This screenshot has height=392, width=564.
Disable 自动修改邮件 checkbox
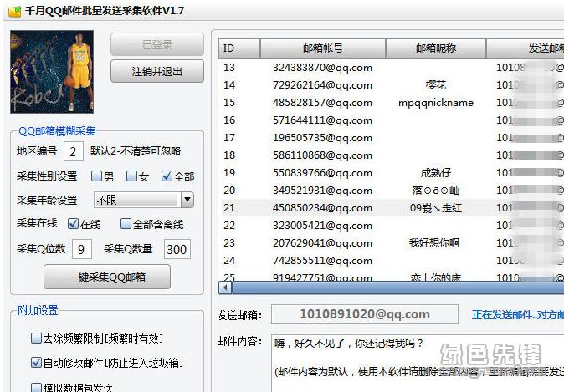coord(36,363)
